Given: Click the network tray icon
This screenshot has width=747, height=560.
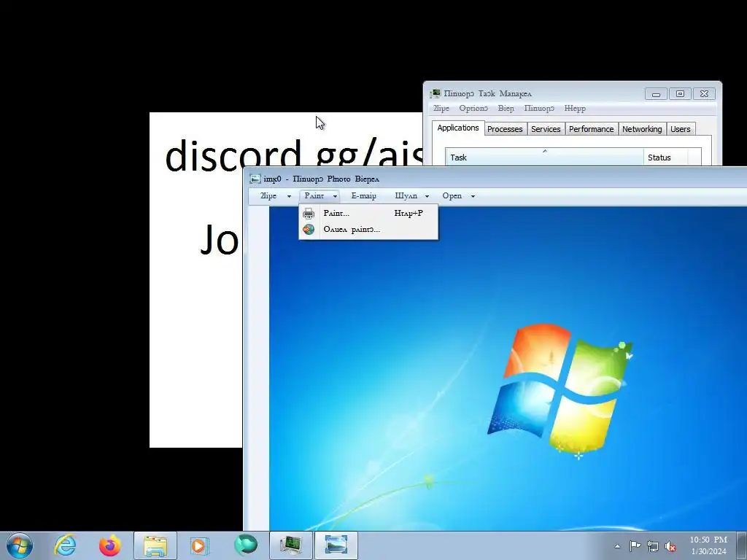Looking at the screenshot, I should [653, 546].
